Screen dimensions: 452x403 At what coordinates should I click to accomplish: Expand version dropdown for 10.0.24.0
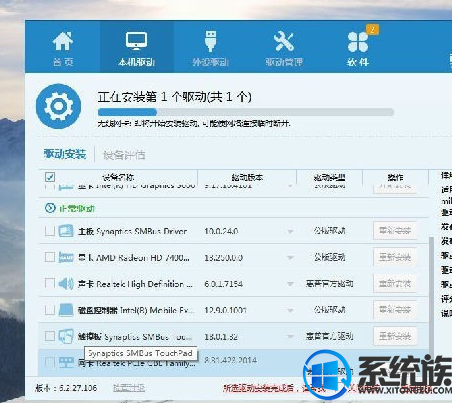[290, 231]
